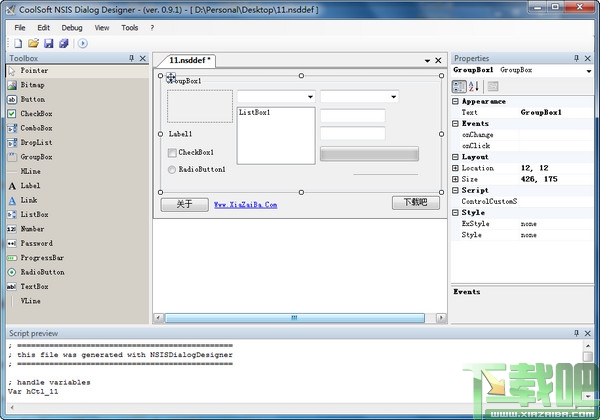Follow the Www.XiaZaiBa.Com link
The height and width of the screenshot is (420, 600).
point(245,205)
